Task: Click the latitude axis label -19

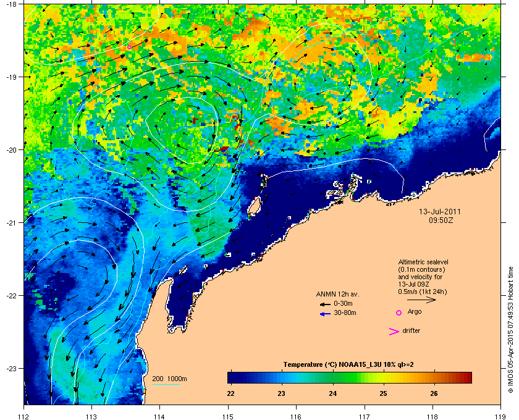Action: point(12,77)
